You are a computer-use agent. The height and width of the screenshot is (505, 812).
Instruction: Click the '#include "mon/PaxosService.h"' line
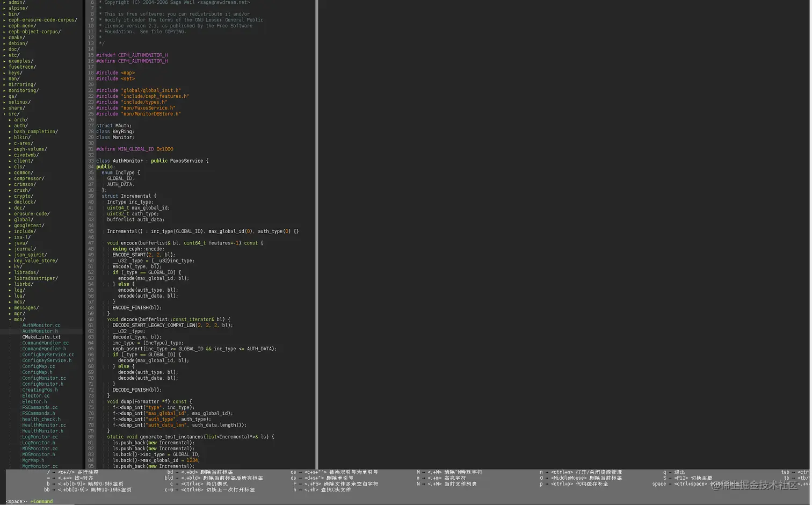pyautogui.click(x=136, y=108)
